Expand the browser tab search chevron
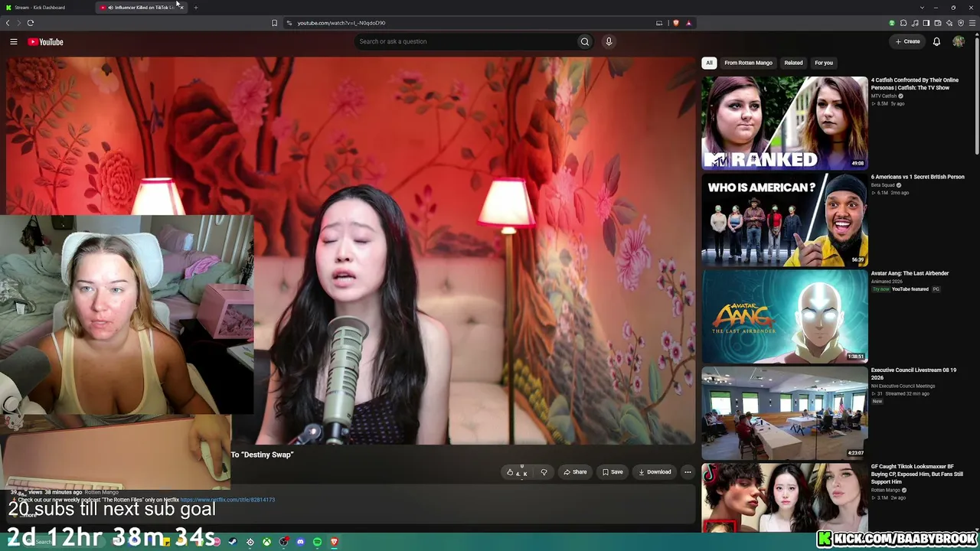Screen dimensions: 980x551 pyautogui.click(x=922, y=8)
